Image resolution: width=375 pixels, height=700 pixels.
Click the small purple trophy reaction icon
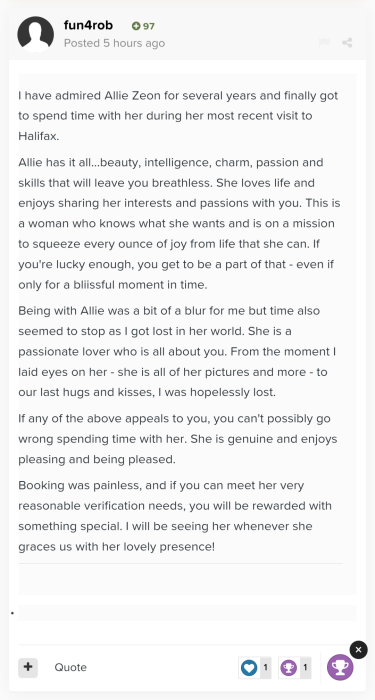[289, 668]
